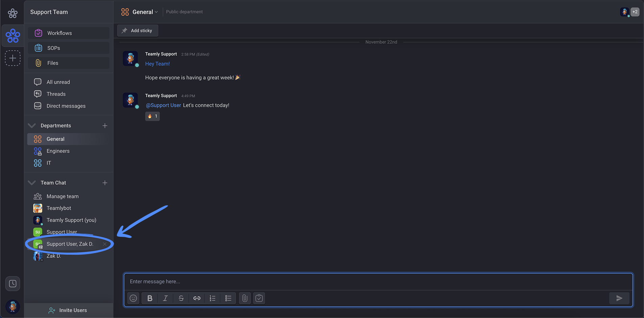
Task: Click the fire reaction on message
Action: pyautogui.click(x=152, y=116)
